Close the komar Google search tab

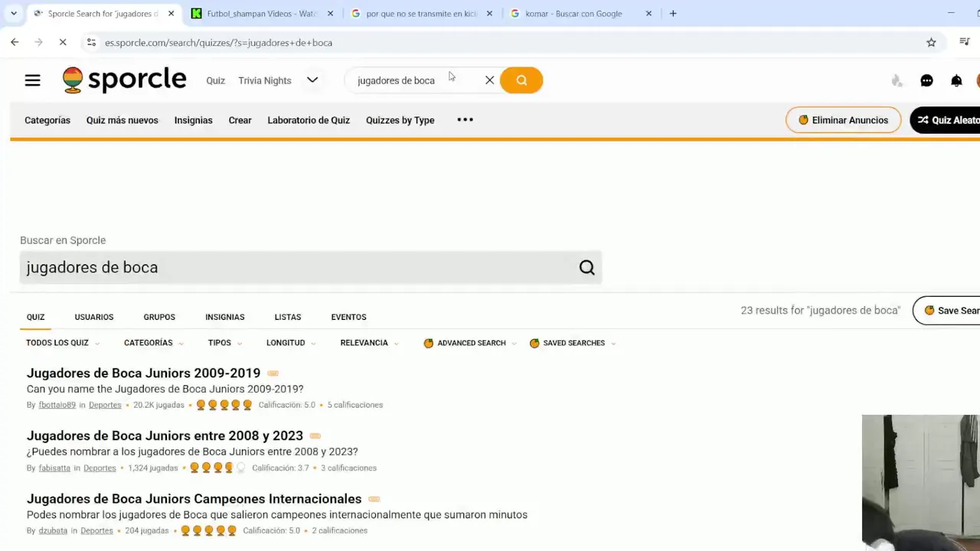tap(648, 13)
